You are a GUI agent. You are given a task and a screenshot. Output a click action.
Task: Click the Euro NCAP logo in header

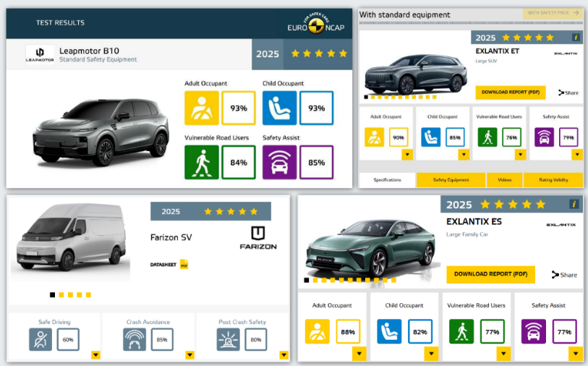(316, 23)
